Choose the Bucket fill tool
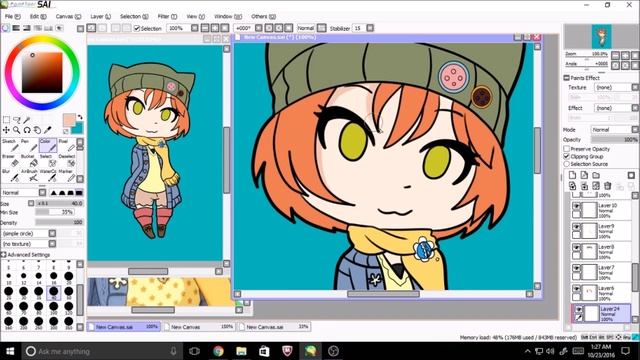Image resolution: width=640 pixels, height=360 pixels. click(x=29, y=161)
